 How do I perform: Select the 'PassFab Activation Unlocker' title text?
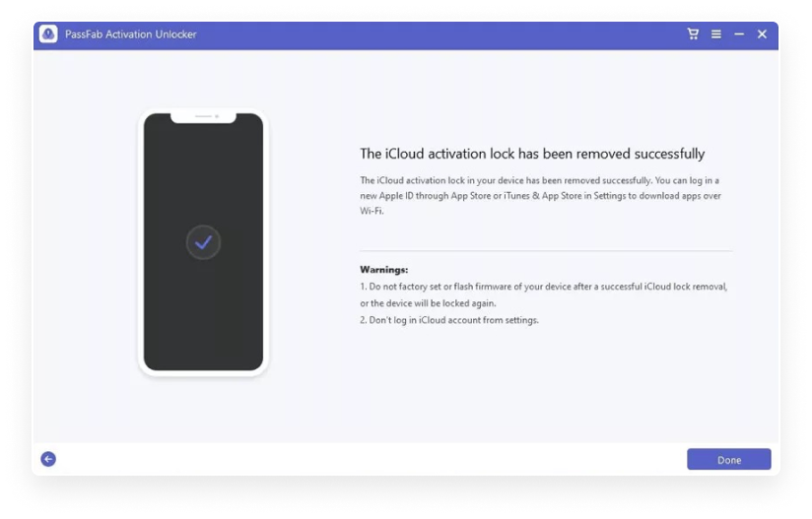(x=130, y=34)
